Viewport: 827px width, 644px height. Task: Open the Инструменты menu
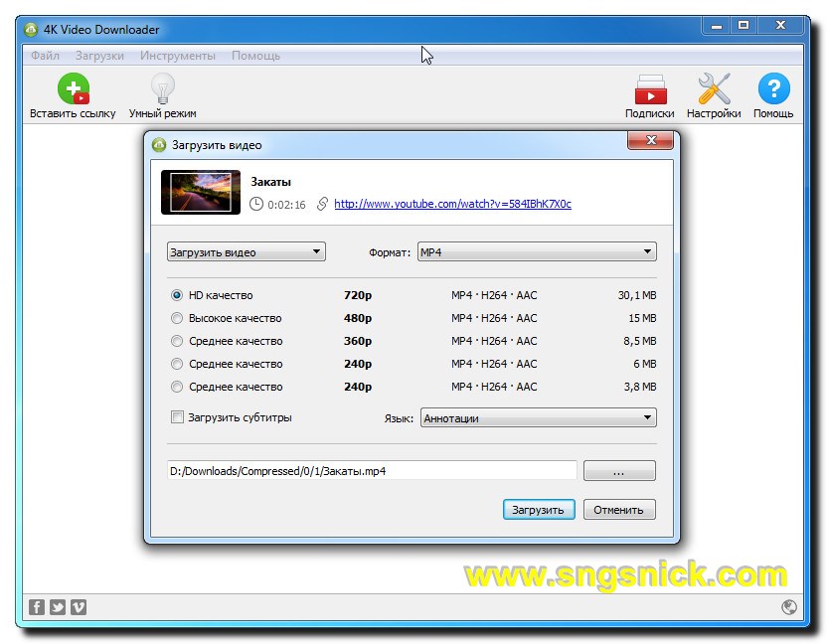click(x=178, y=56)
